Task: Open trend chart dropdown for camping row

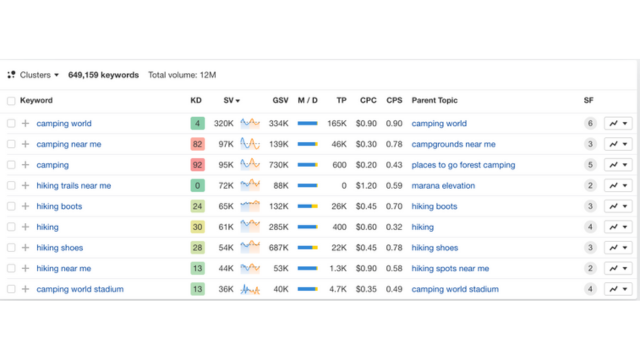Action: [618, 165]
